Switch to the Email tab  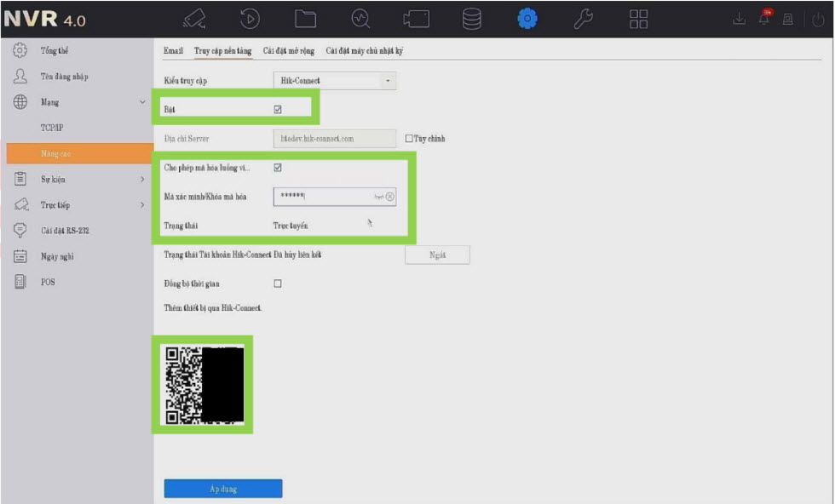(x=173, y=51)
